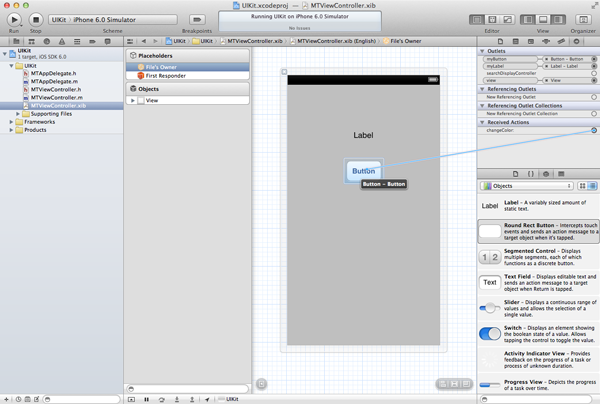600x404 pixels.
Task: Show the Log navigator
Action: 108,41
